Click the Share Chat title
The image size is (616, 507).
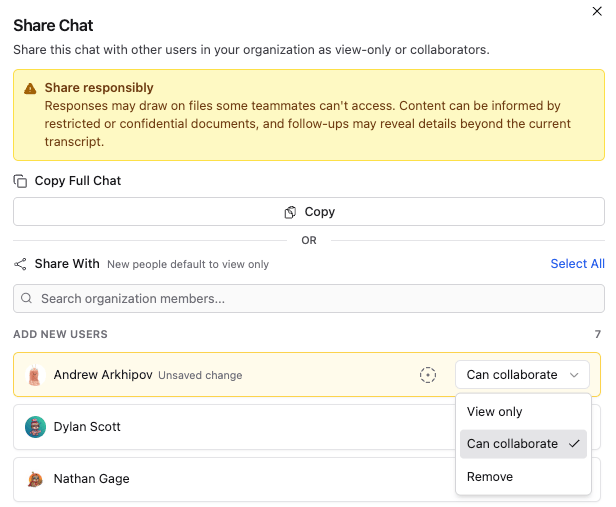coord(53,26)
